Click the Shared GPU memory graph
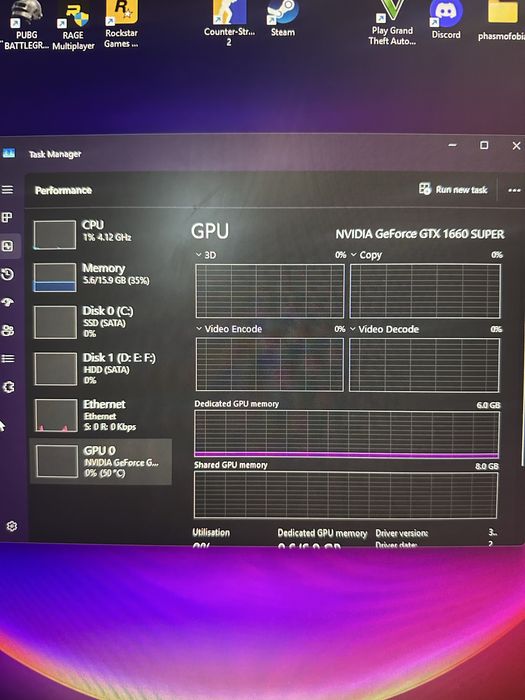Image resolution: width=525 pixels, height=700 pixels. 346,495
